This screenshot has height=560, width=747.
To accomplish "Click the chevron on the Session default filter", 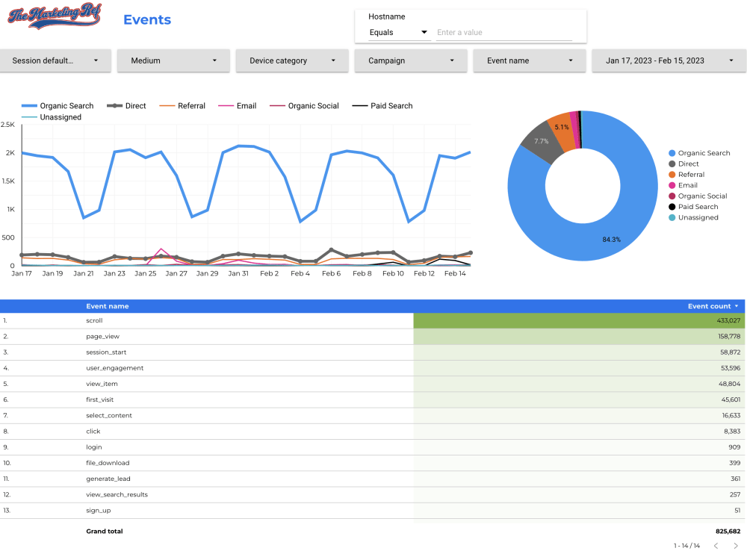I will coord(96,60).
